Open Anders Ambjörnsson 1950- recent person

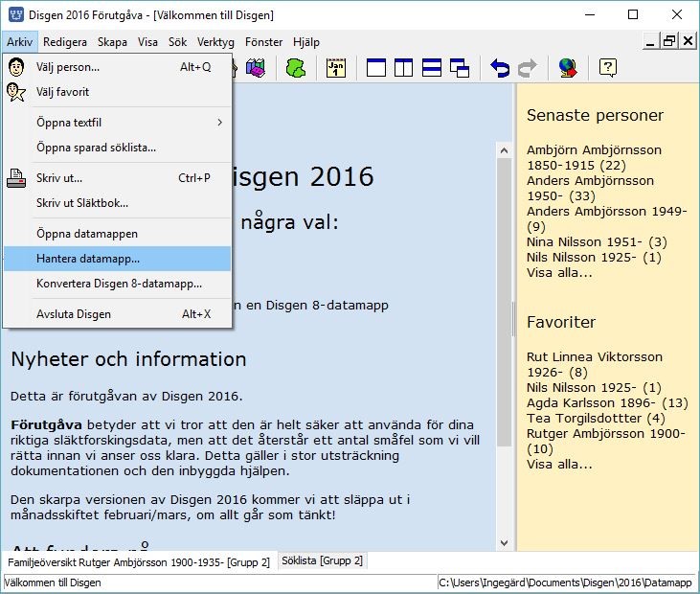pos(590,189)
